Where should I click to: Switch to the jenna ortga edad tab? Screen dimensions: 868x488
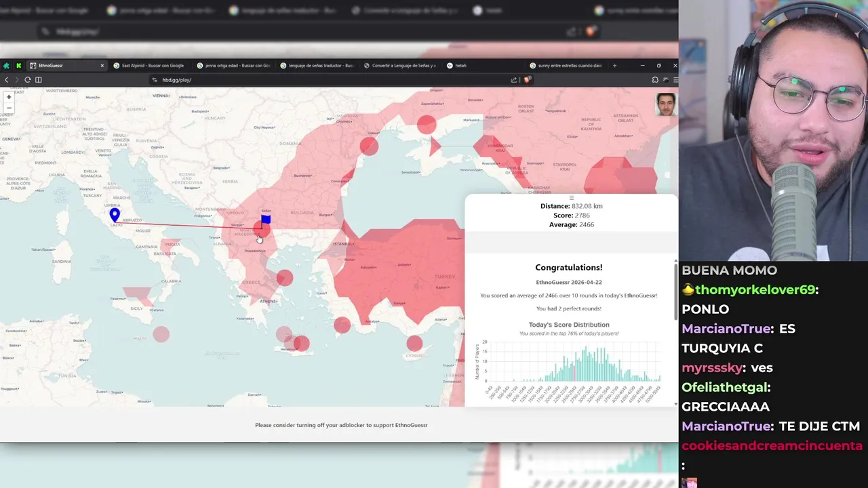[x=233, y=66]
